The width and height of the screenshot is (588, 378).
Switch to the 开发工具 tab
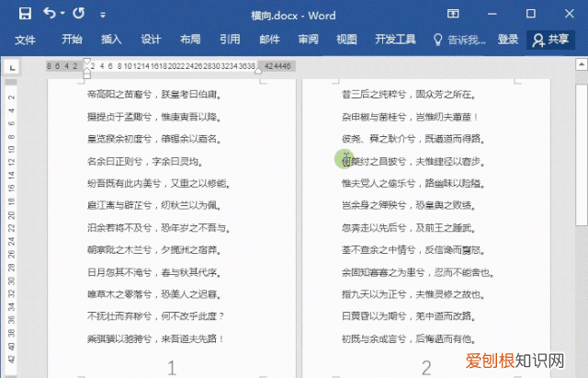[x=395, y=40]
